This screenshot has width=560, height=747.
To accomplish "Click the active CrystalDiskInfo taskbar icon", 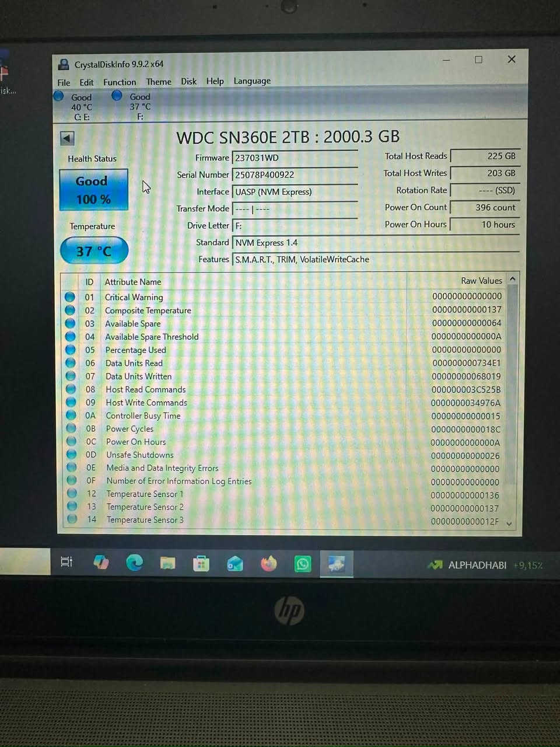I will coord(337,564).
